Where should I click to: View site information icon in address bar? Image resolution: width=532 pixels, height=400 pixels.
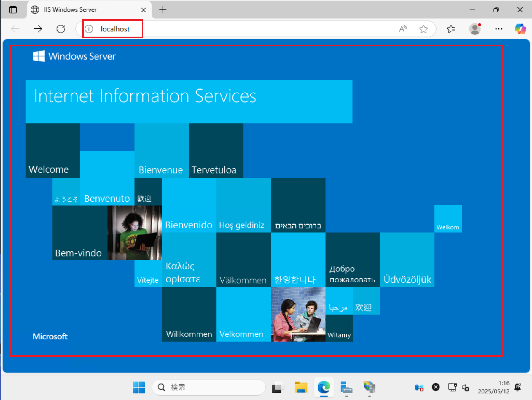click(89, 29)
